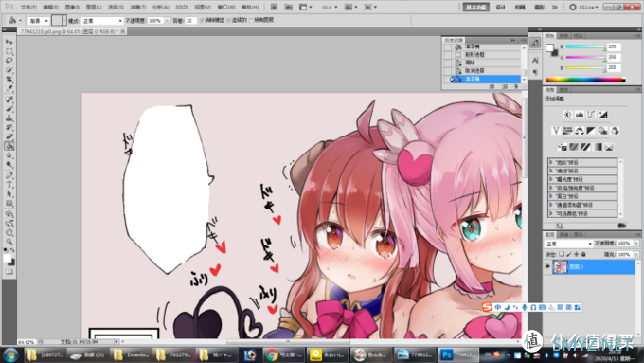This screenshot has width=644, height=363.
Task: Delete current state in History panel
Action: click(x=516, y=87)
